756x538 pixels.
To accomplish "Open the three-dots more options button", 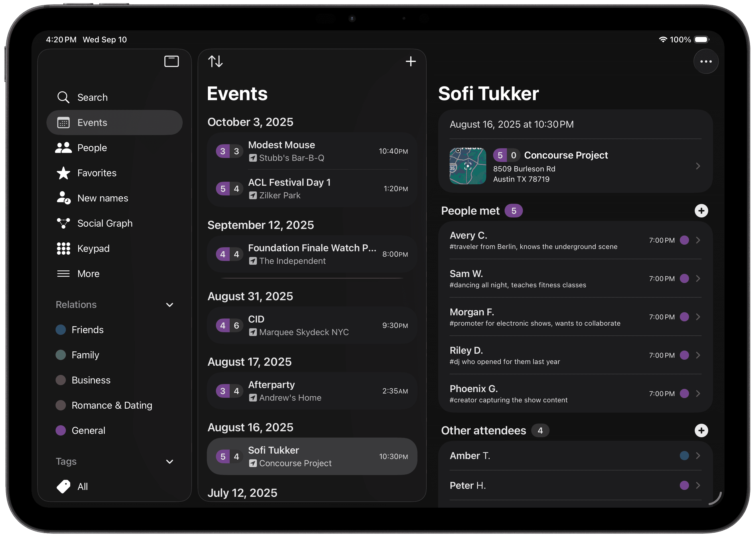I will (706, 61).
